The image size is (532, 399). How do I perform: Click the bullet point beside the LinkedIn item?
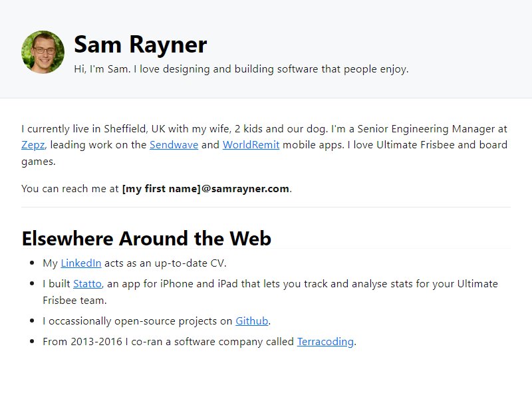coord(32,263)
